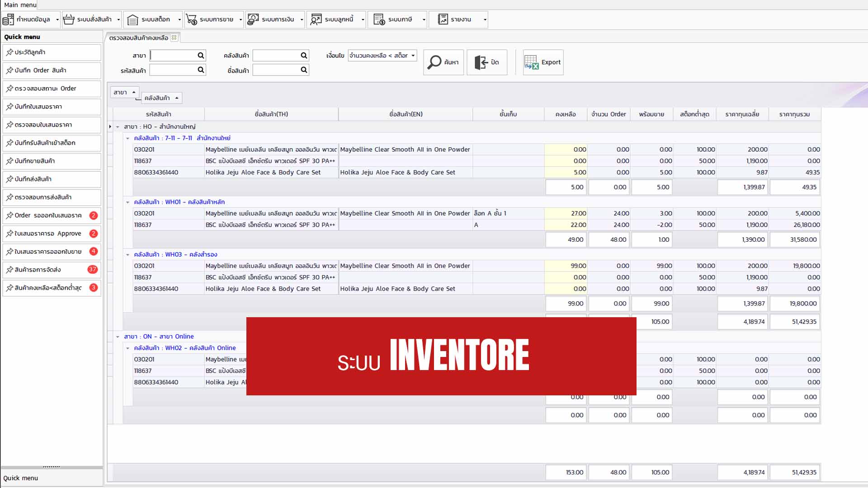Screen dimensions: 868x488
Task: Click the ระบบสต๊อก warehouse icon
Action: pyautogui.click(x=132, y=19)
